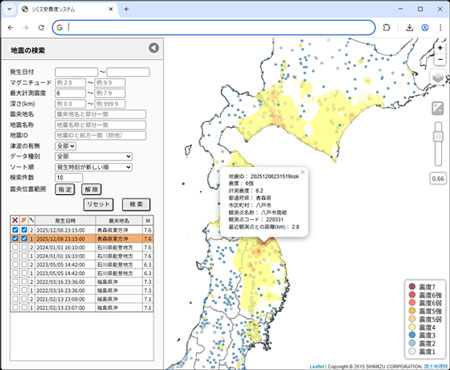
Task: Sort by the 震央地名 column header
Action: click(x=119, y=220)
